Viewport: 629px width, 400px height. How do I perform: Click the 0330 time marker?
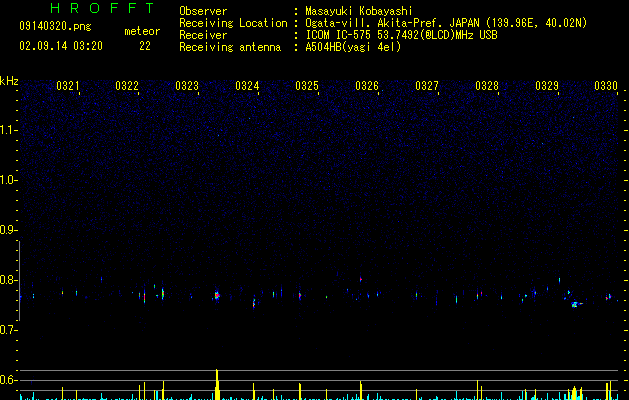click(606, 86)
